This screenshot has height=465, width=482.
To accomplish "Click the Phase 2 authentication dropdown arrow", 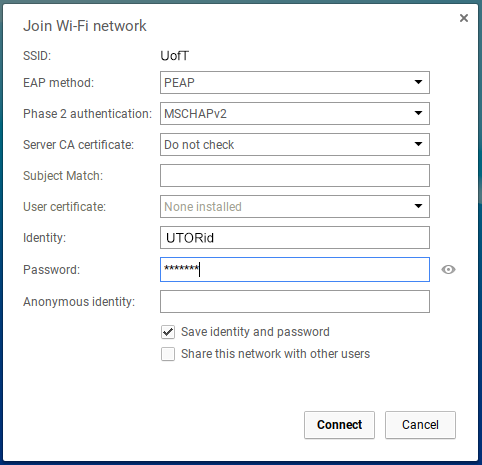I will (x=418, y=113).
